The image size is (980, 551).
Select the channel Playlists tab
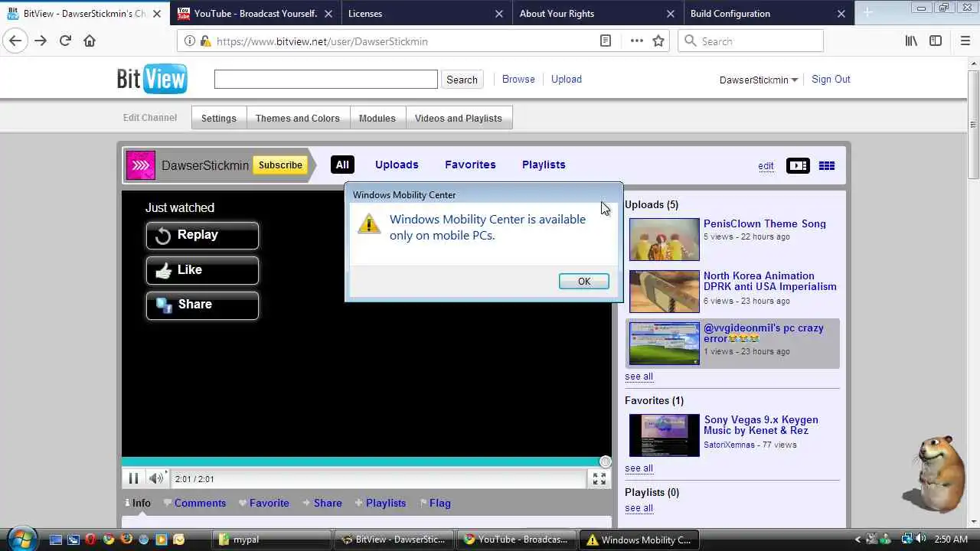tap(544, 165)
